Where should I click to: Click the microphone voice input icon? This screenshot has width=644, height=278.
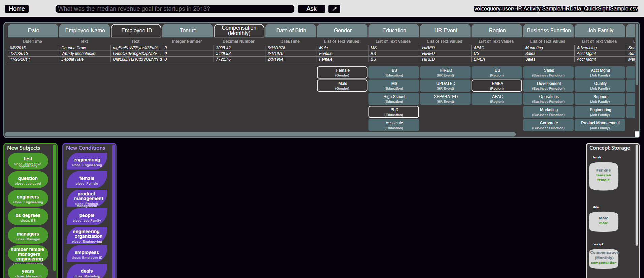click(x=334, y=9)
